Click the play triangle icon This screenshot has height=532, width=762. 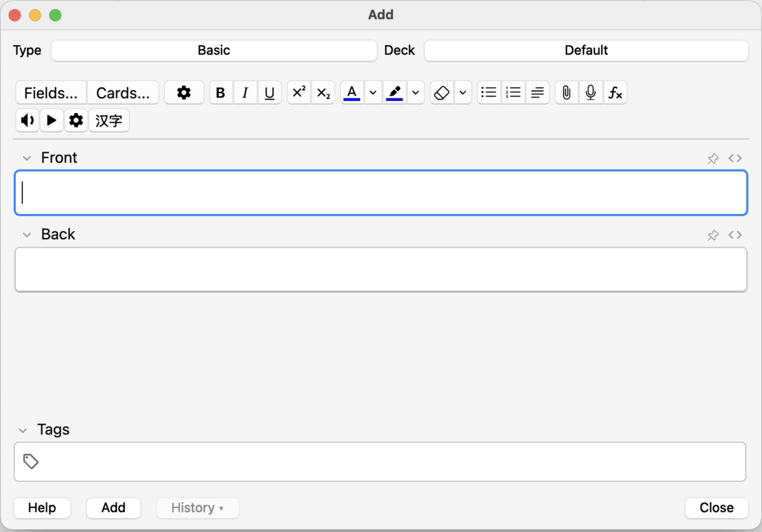coord(51,120)
